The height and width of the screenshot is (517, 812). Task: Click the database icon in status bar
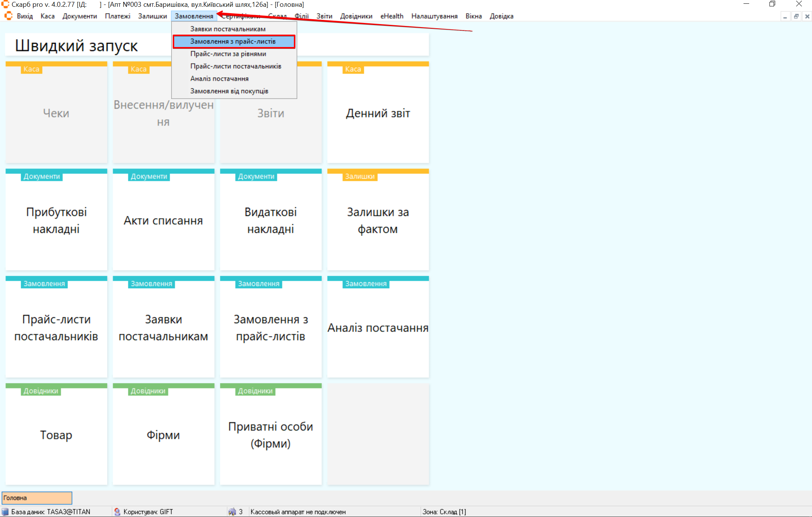[5, 512]
